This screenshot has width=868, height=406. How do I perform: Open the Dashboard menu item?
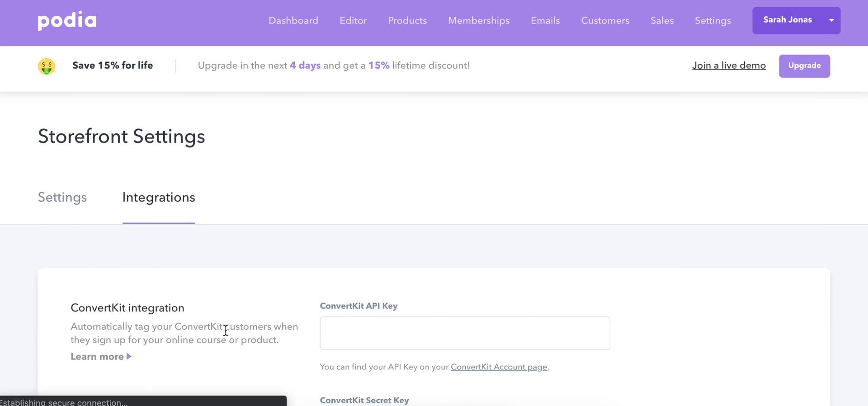[x=293, y=21]
